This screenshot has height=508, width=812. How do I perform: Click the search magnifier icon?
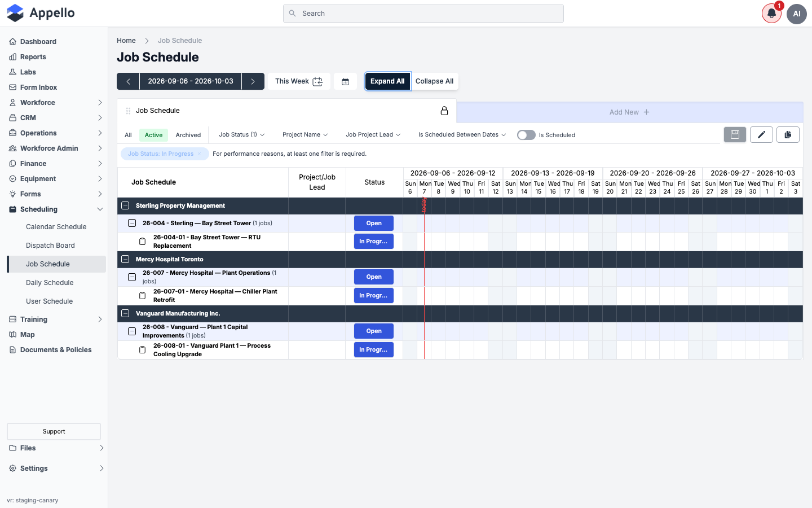(x=292, y=14)
